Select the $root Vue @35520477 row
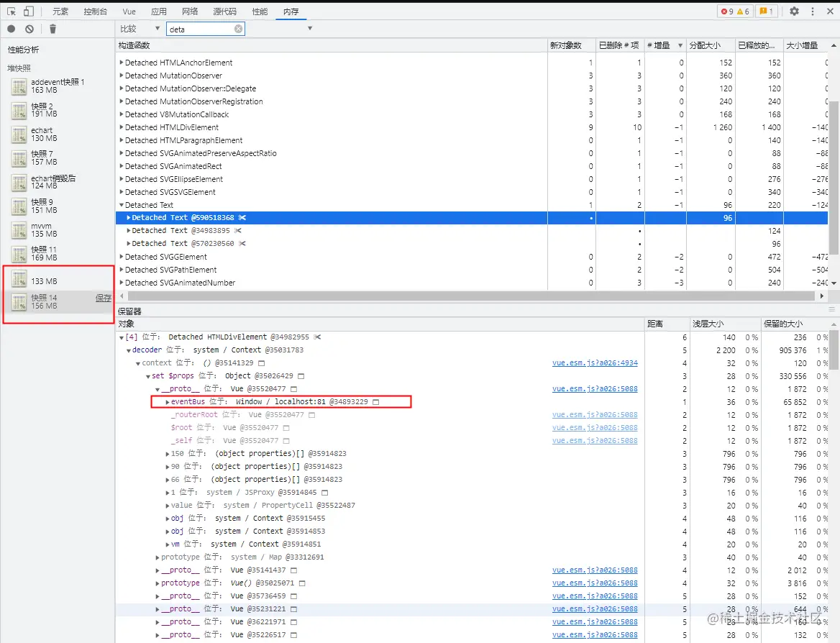840x643 pixels. (472, 428)
